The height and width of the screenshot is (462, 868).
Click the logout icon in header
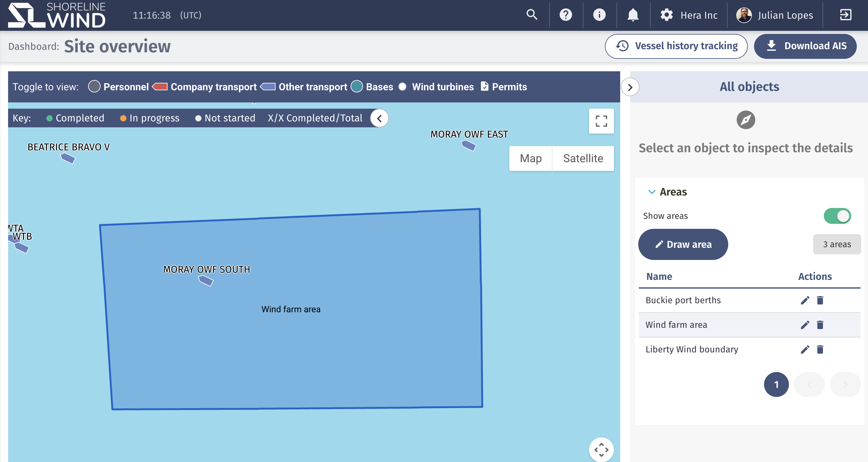point(845,15)
